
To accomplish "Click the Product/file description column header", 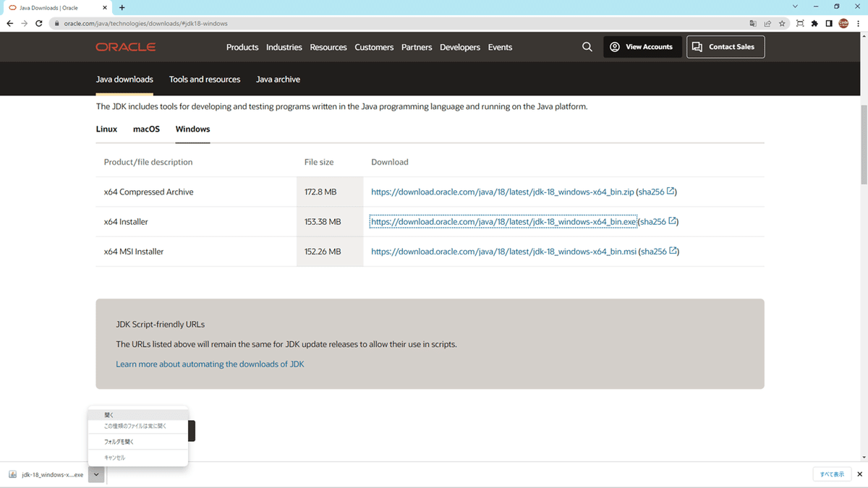I will click(148, 162).
